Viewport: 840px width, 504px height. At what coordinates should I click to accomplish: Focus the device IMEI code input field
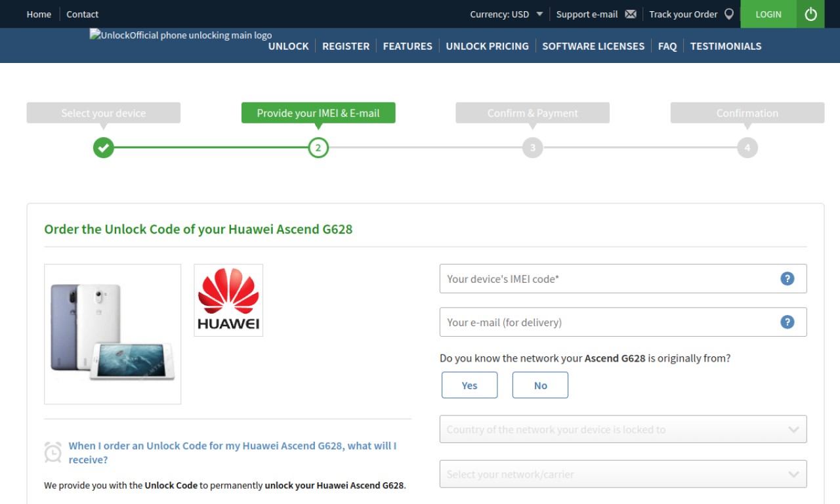click(623, 279)
